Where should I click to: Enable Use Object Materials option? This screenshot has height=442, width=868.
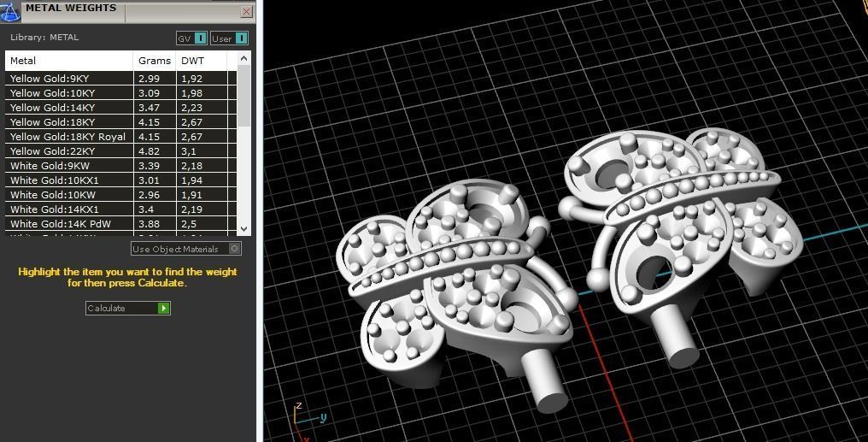[186, 249]
